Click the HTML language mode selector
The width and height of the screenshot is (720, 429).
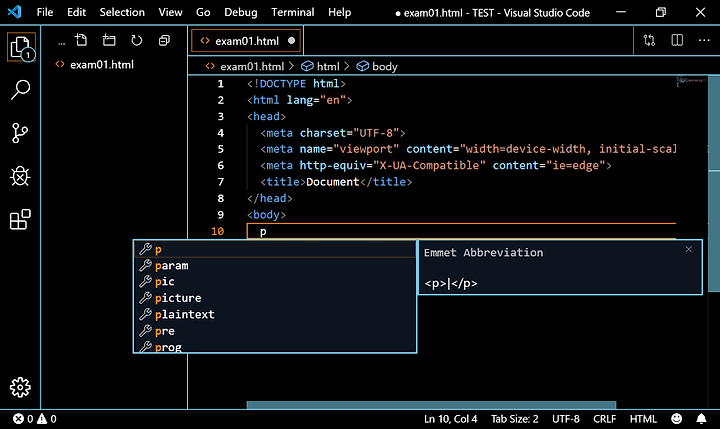point(643,419)
